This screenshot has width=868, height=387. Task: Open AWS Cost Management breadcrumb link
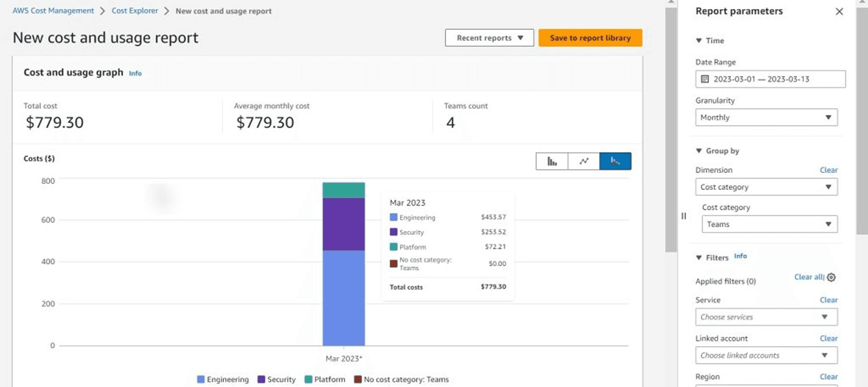point(53,11)
